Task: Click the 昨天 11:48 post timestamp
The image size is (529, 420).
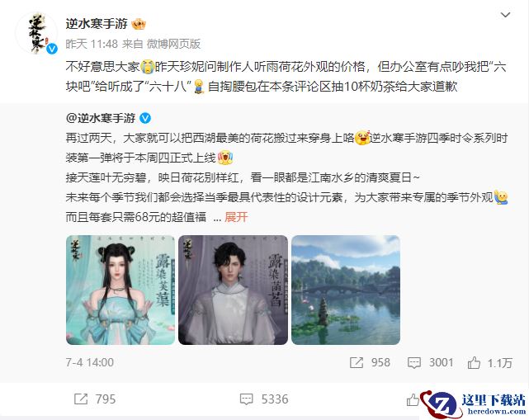Action: 92,44
